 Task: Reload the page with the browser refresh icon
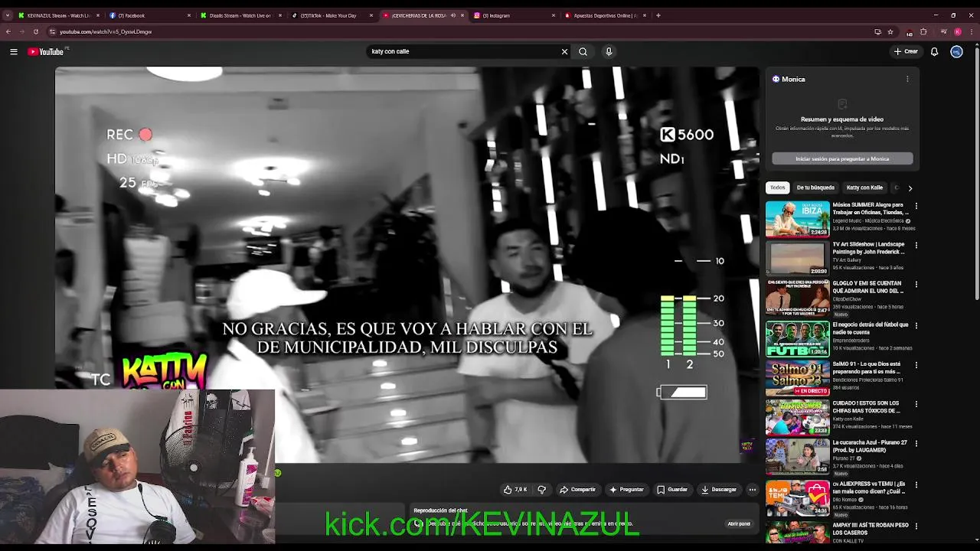coord(35,31)
